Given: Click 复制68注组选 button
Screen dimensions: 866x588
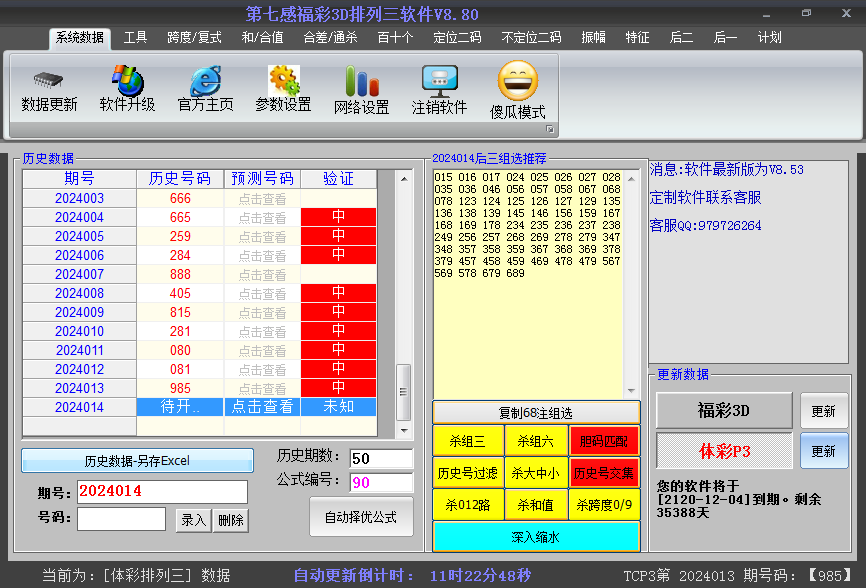Looking at the screenshot, I should (x=536, y=413).
